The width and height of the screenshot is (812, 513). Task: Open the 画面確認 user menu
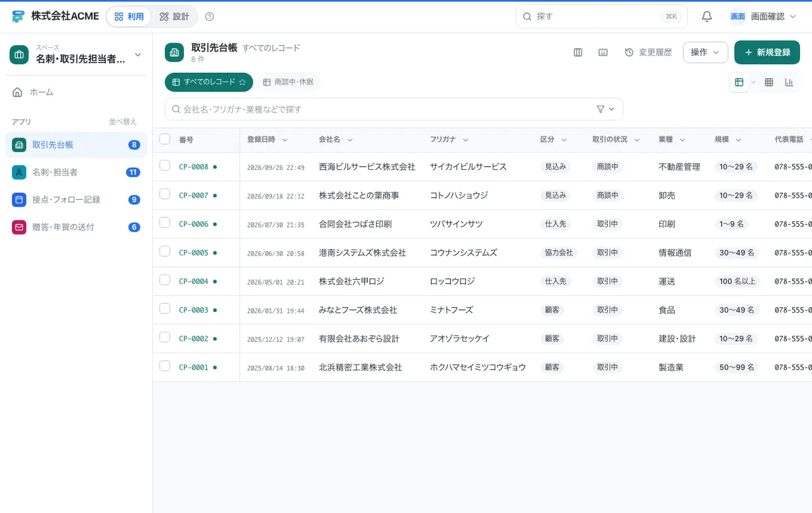[763, 16]
